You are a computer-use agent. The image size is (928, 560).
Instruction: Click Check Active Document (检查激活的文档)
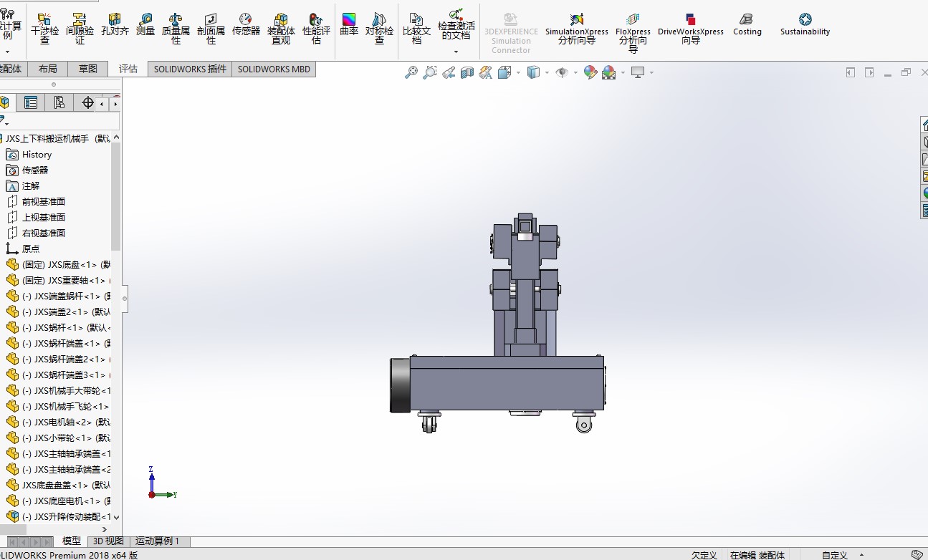456,25
